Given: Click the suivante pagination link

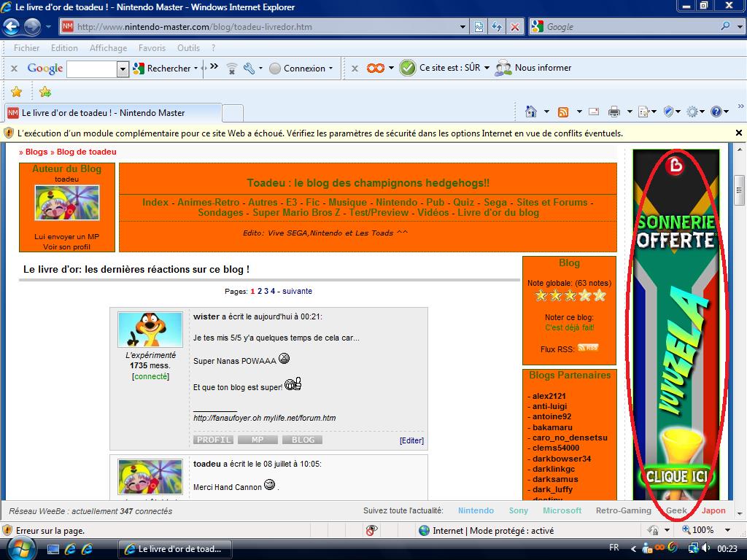Looking at the screenshot, I should (x=298, y=291).
